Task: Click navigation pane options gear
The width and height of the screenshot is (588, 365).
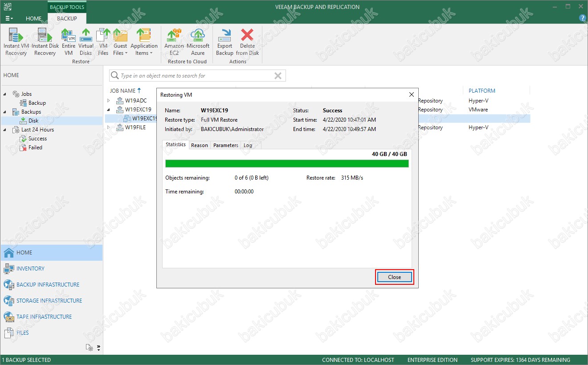Action: click(90, 348)
